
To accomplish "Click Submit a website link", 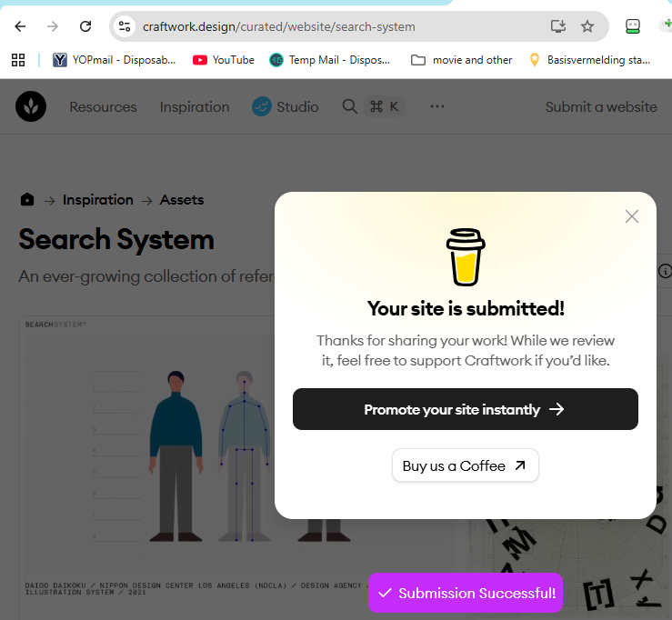I will (600, 107).
